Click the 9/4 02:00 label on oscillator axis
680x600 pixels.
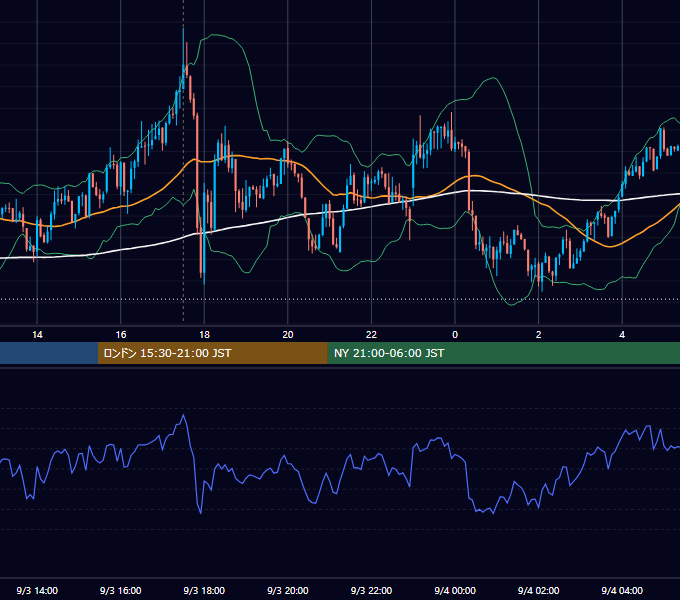click(x=539, y=591)
